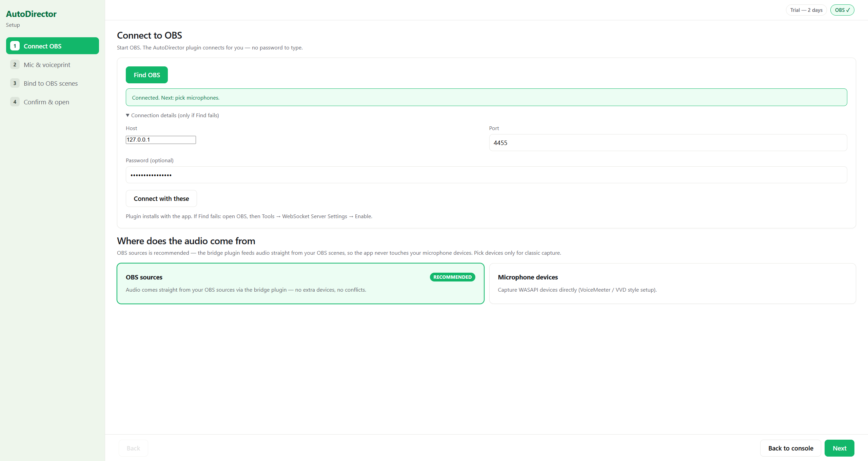This screenshot has height=461, width=868.
Task: Select OBS sources as audio origin
Action: tap(300, 284)
